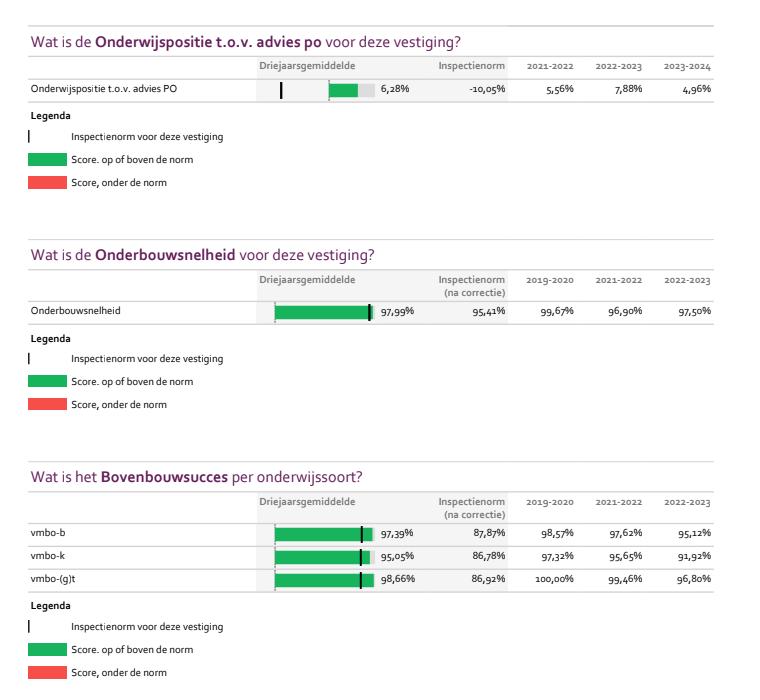Click the green bar in the Onderbouwsnelheid row
760x700 pixels.
pyautogui.click(x=322, y=312)
